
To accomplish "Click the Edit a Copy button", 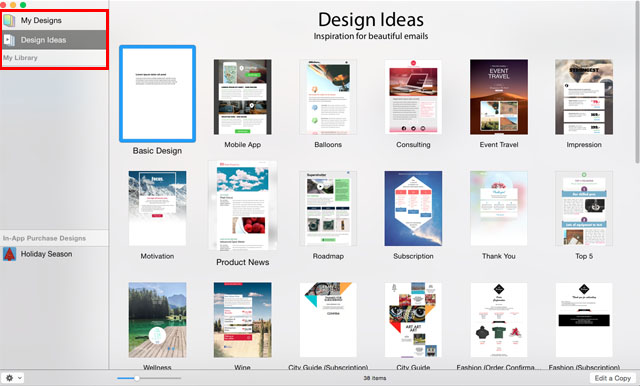I will (613, 378).
